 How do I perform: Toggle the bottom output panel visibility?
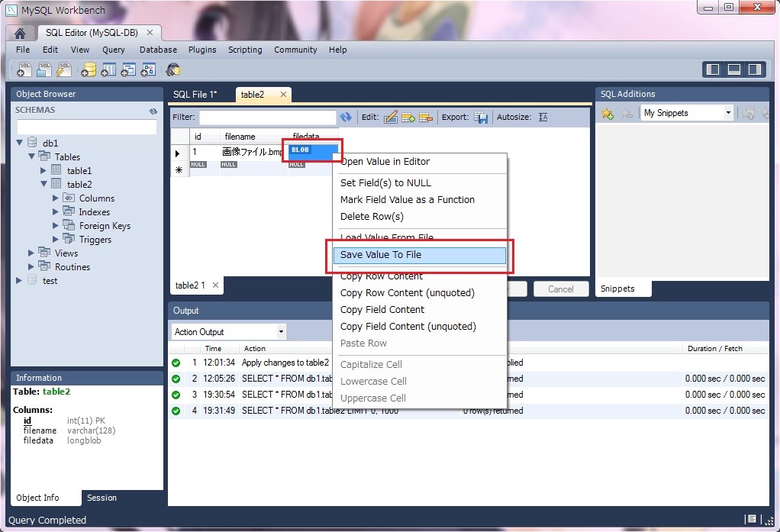[733, 69]
